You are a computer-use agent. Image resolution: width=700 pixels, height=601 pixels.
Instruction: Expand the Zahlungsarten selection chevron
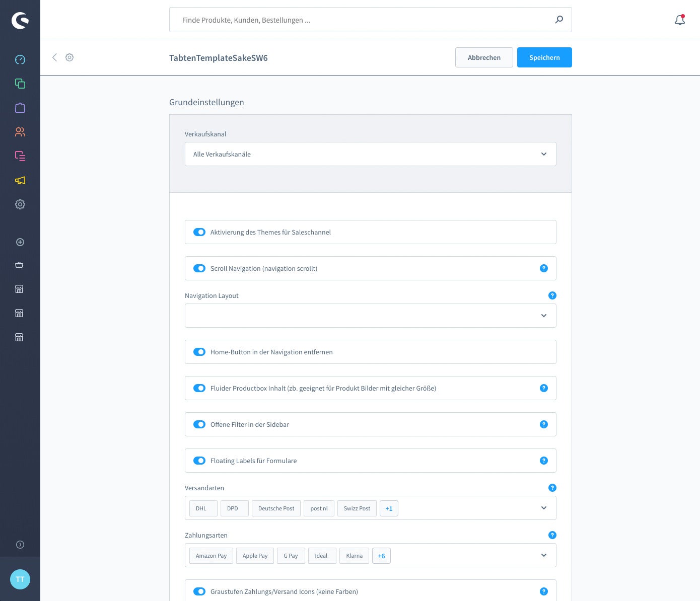click(544, 555)
